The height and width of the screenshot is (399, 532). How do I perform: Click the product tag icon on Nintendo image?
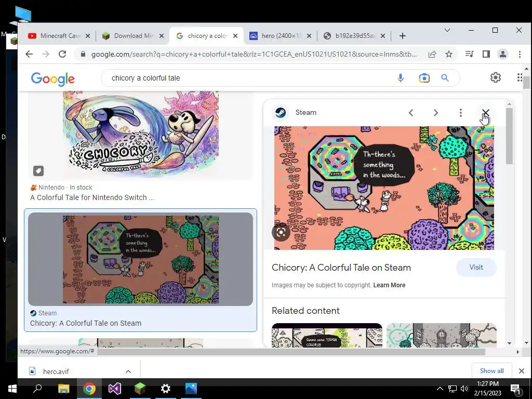(x=38, y=170)
